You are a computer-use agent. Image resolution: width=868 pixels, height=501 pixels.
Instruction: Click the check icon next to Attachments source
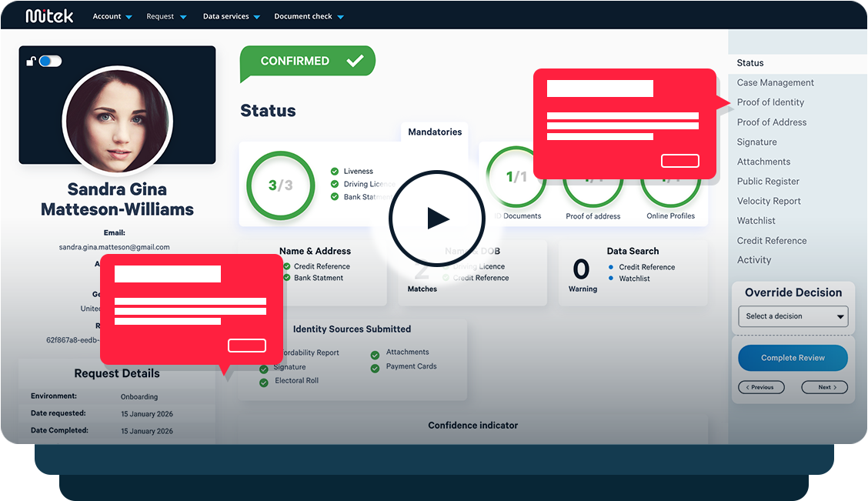point(375,355)
